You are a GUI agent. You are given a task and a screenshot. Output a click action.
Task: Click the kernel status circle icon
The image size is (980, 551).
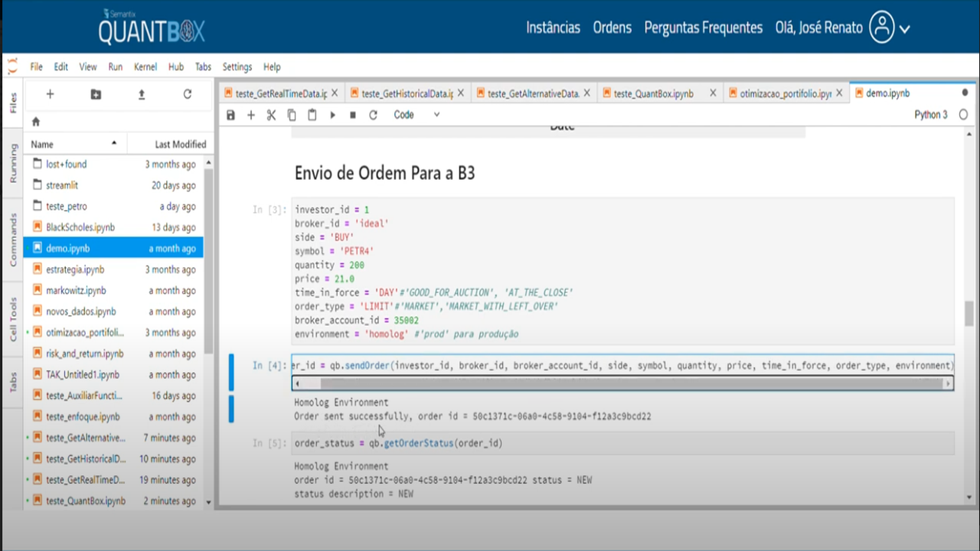pos(963,115)
